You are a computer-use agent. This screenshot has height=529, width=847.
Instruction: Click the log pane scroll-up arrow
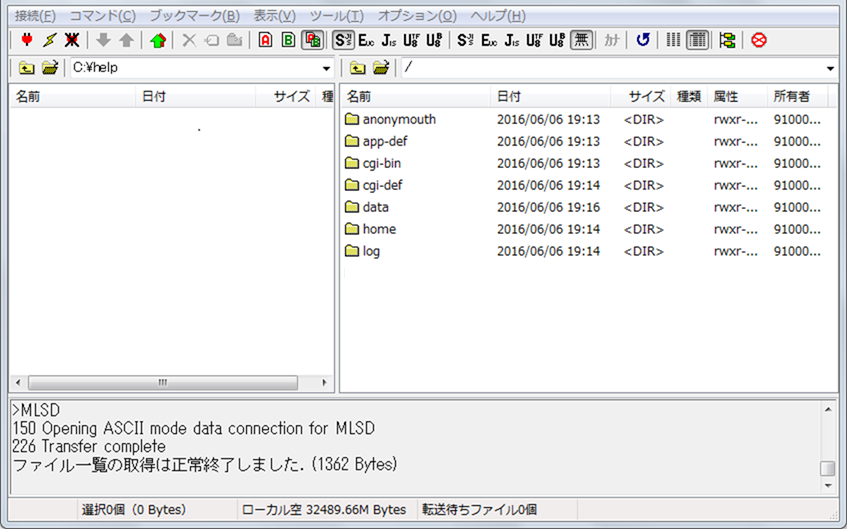[x=828, y=410]
